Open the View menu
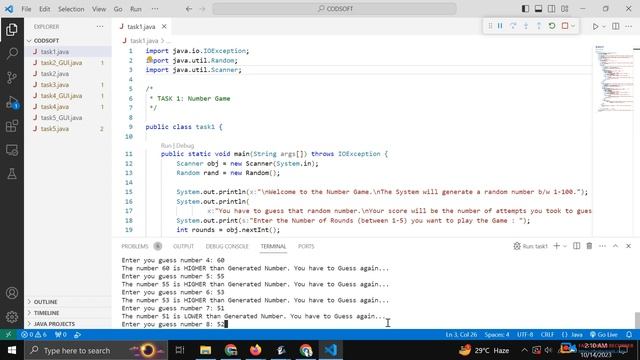 click(x=99, y=9)
